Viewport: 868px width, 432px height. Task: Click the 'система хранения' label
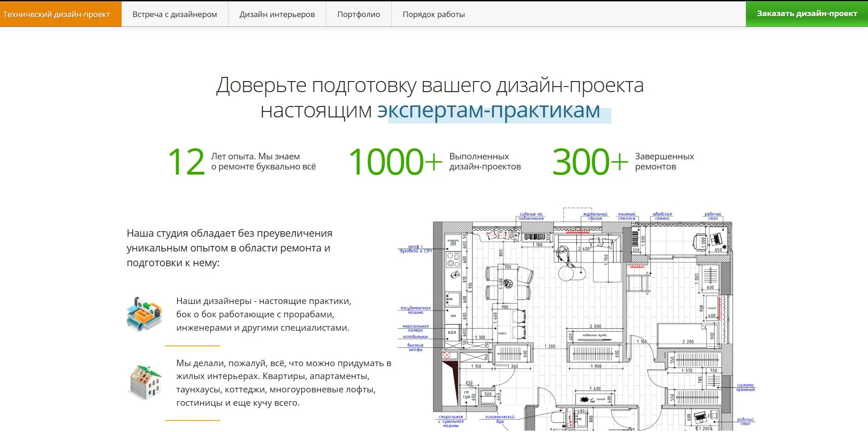point(745,387)
